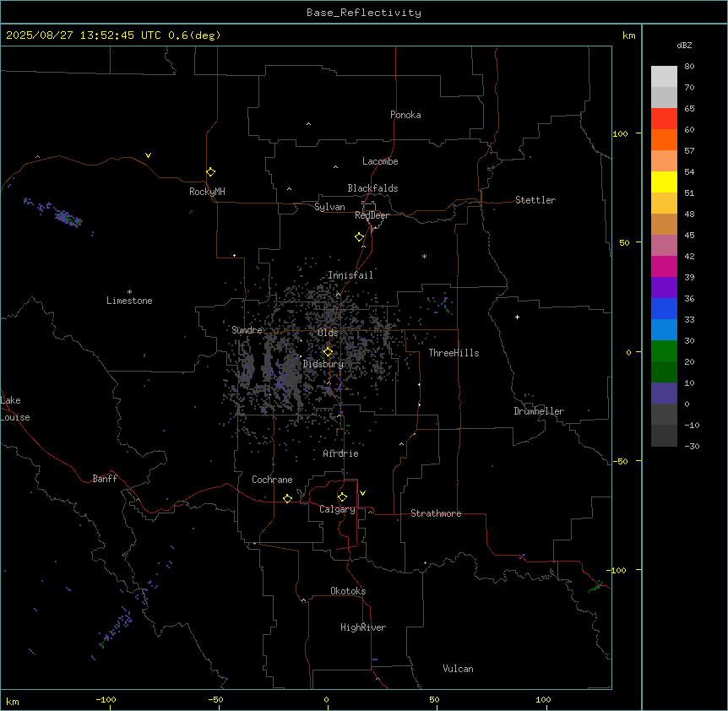Click the Limestone label
This screenshot has width=728, height=711.
(x=129, y=301)
